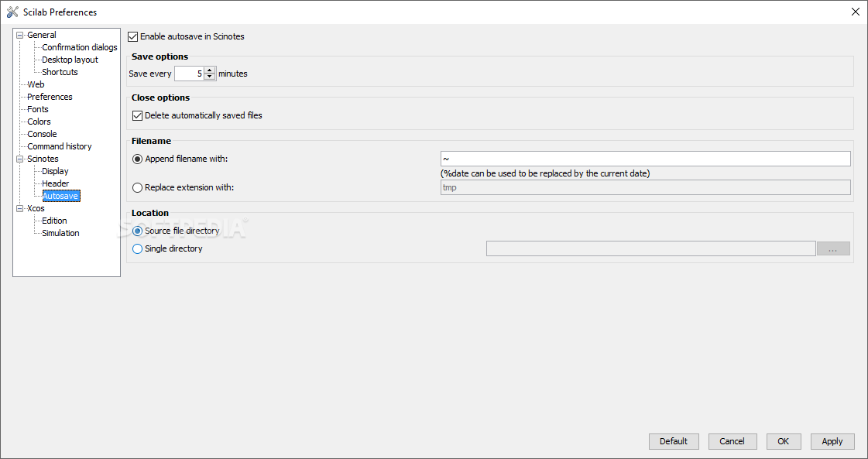Open Command history settings
The width and height of the screenshot is (868, 459).
59,147
